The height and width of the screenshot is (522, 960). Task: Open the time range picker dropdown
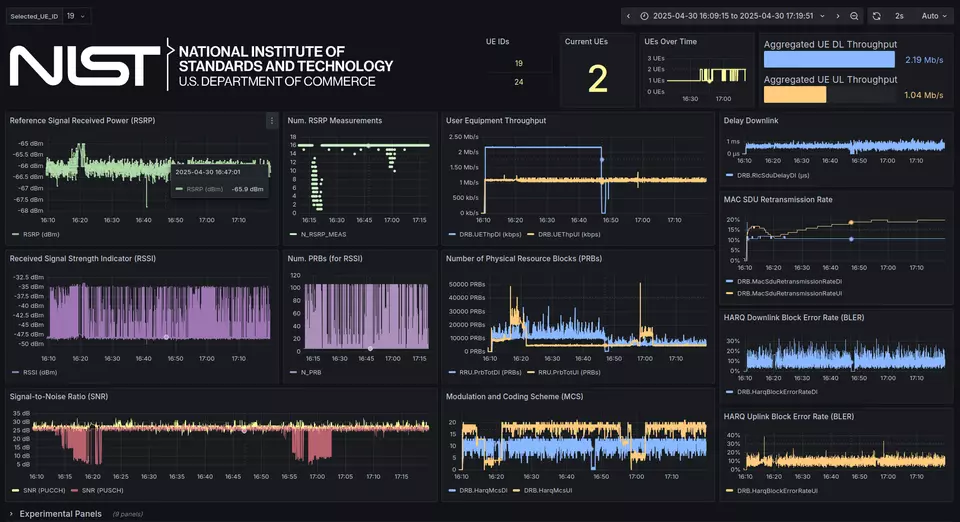[x=733, y=16]
